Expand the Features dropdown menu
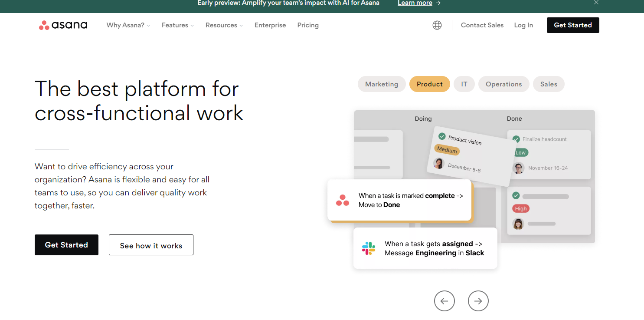Screen dimensions: 644x320 click(178, 25)
